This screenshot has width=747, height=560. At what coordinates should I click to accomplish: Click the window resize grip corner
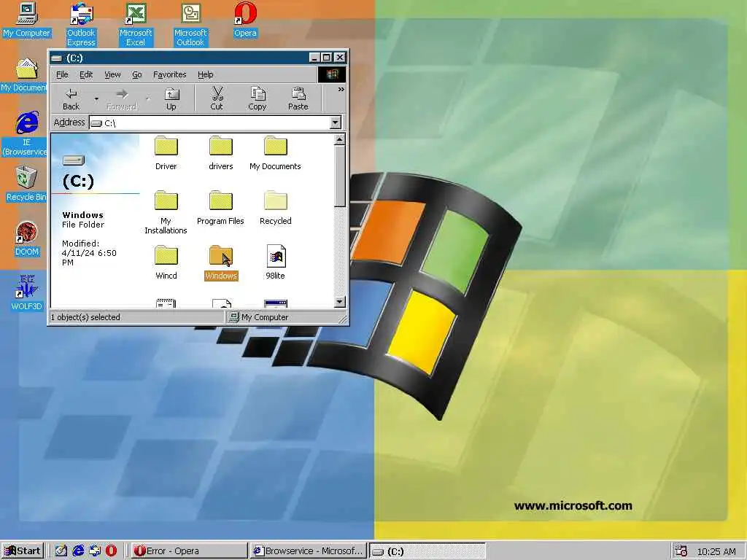pos(343,319)
